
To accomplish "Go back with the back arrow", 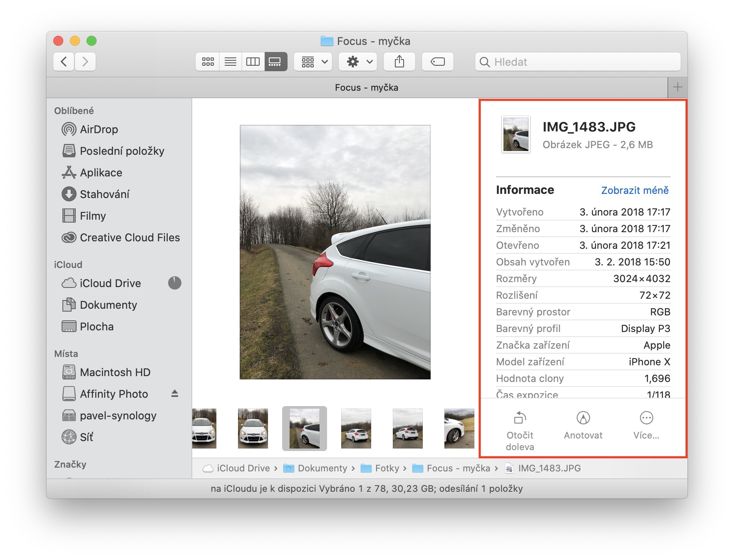I will pyautogui.click(x=64, y=62).
